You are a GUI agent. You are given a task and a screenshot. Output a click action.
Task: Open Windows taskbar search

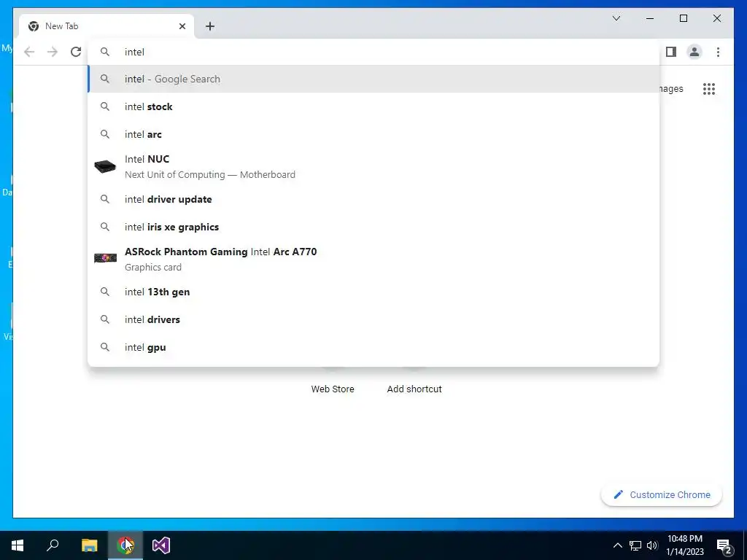53,545
